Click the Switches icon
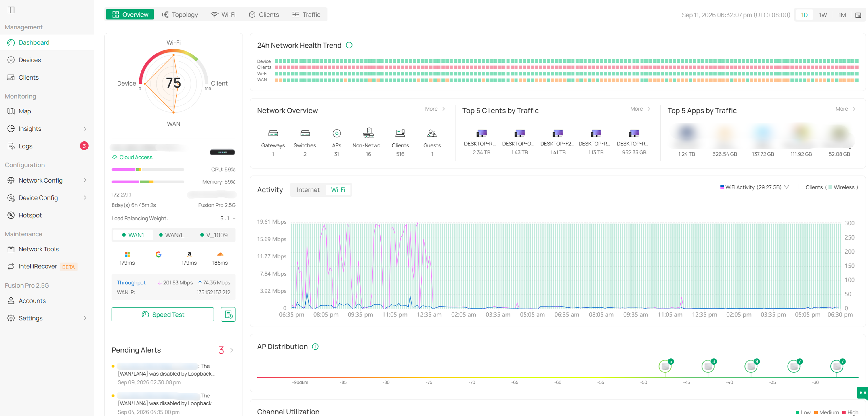868x416 pixels. (305, 133)
